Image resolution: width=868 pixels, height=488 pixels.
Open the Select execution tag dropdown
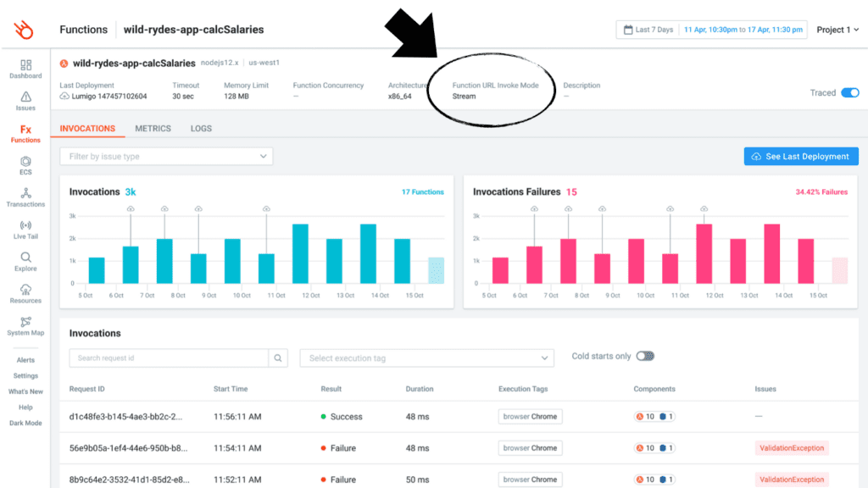pyautogui.click(x=427, y=358)
